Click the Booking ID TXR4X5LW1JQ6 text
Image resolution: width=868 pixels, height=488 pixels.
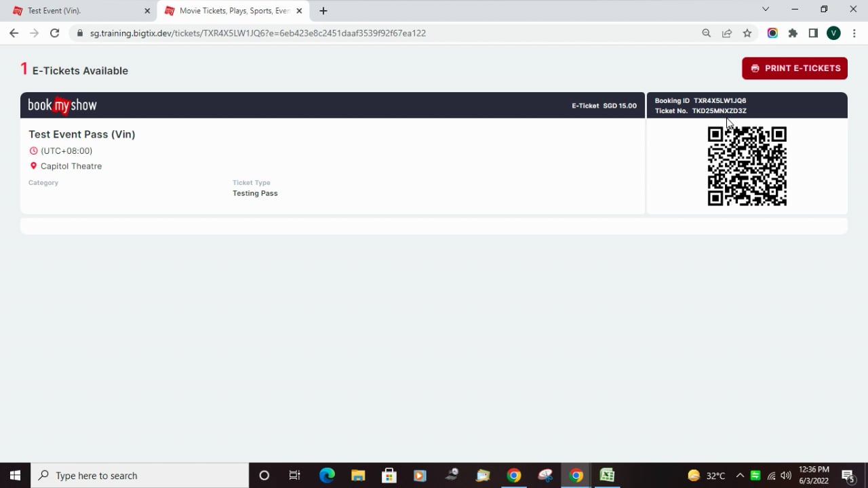click(x=701, y=101)
